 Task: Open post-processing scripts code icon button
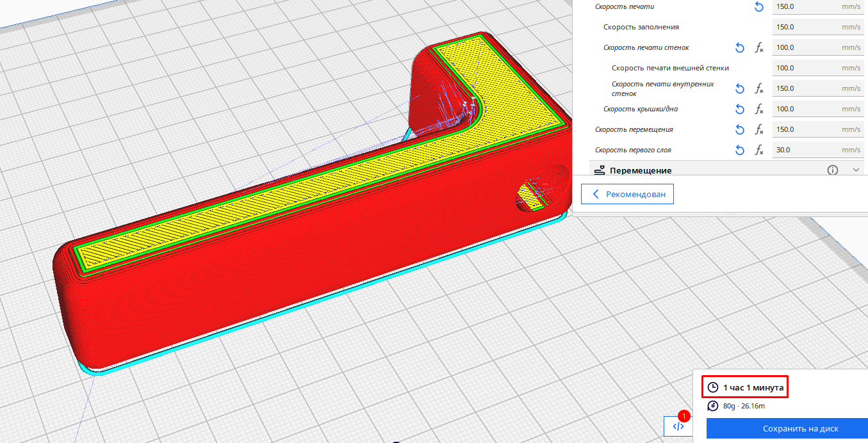(x=679, y=426)
